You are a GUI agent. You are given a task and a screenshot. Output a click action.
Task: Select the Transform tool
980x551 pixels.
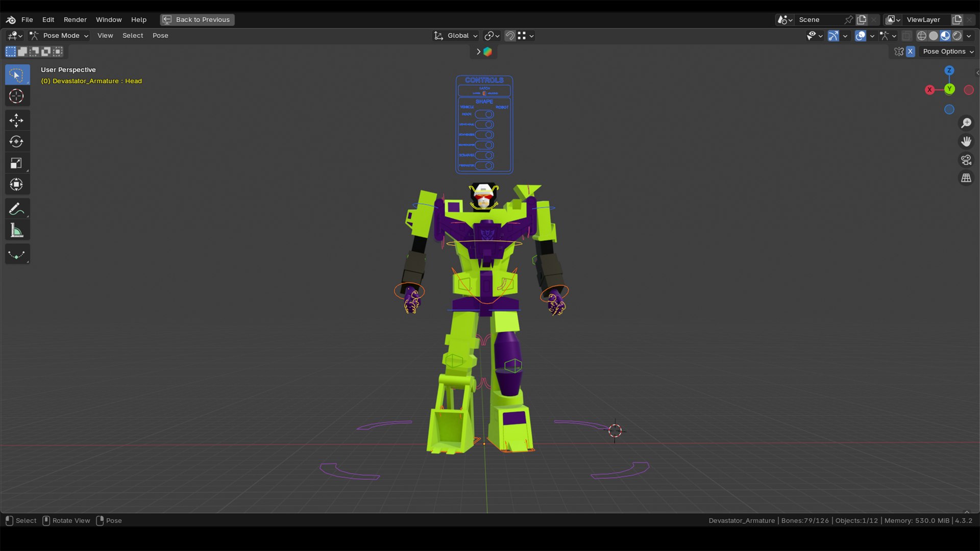tap(17, 184)
